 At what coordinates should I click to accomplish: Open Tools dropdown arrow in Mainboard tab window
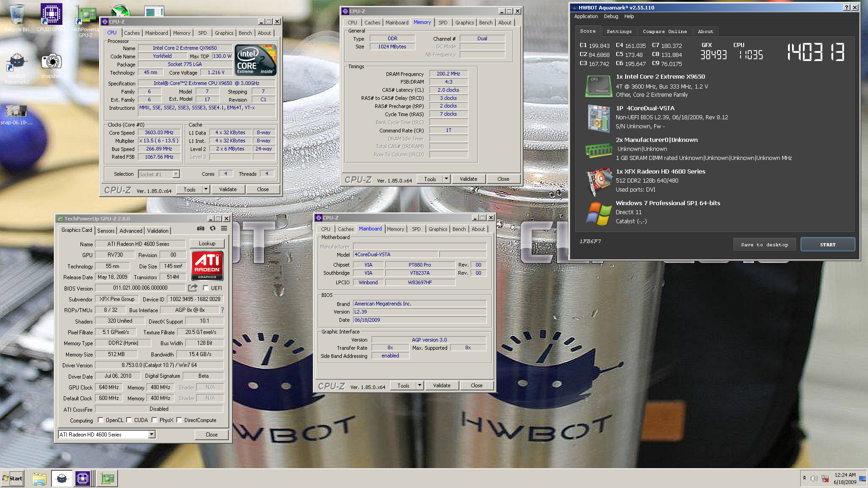[x=420, y=385]
